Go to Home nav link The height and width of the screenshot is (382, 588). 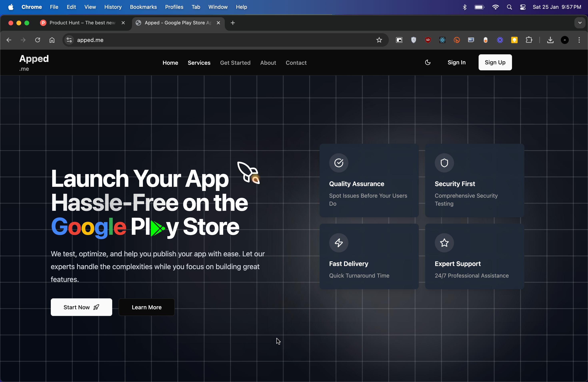point(170,63)
